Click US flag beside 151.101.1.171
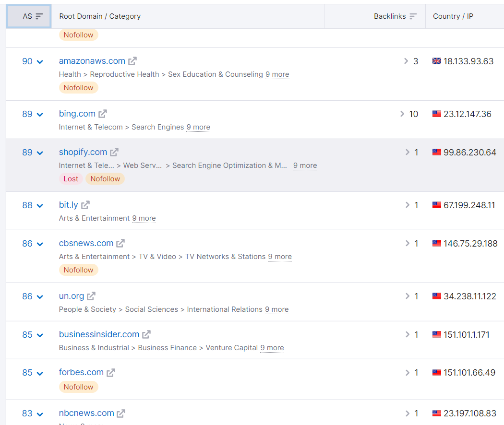Image resolution: width=504 pixels, height=425 pixels. [437, 334]
